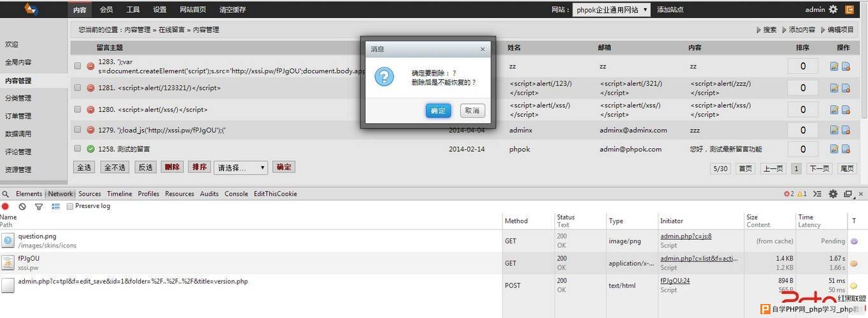The image size is (868, 318).
Task: Switch to the Console DevTools tab
Action: pos(236,194)
